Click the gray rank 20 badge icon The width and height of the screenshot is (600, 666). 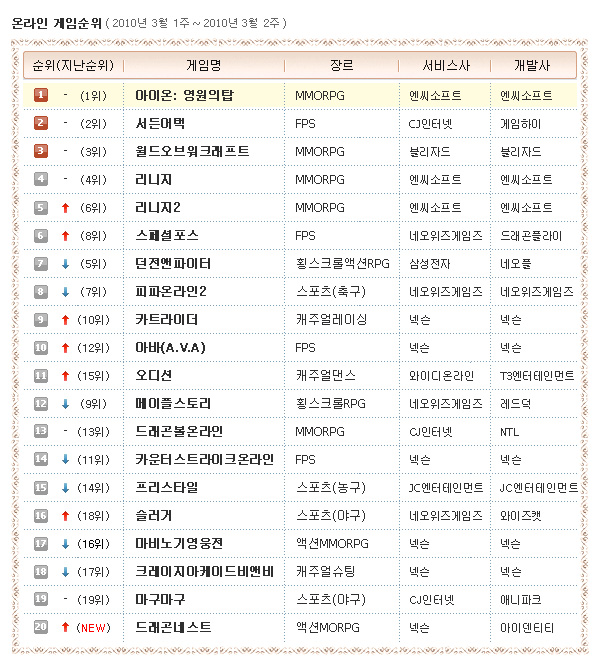[41, 627]
